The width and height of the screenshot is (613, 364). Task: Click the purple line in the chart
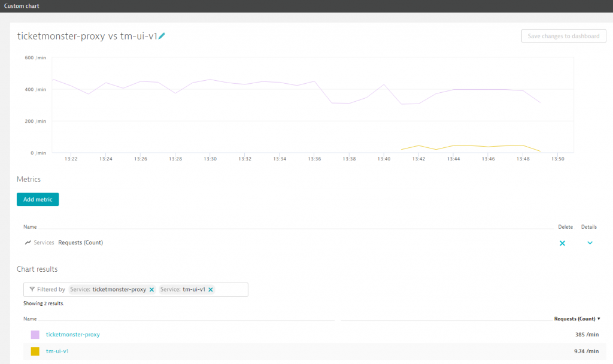[x=210, y=80]
